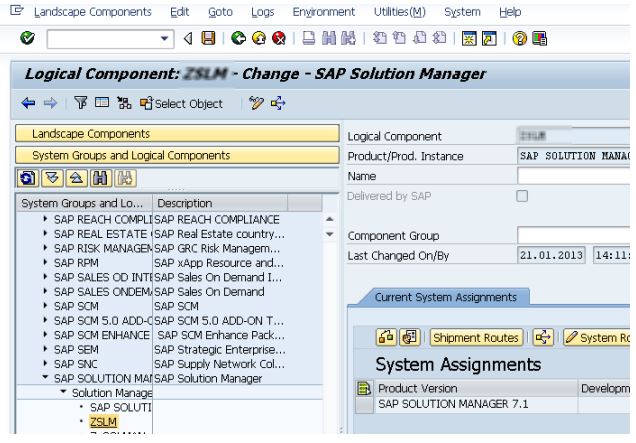Image resolution: width=636 pixels, height=443 pixels.
Task: Open the Landscape Components menu
Action: tap(92, 12)
